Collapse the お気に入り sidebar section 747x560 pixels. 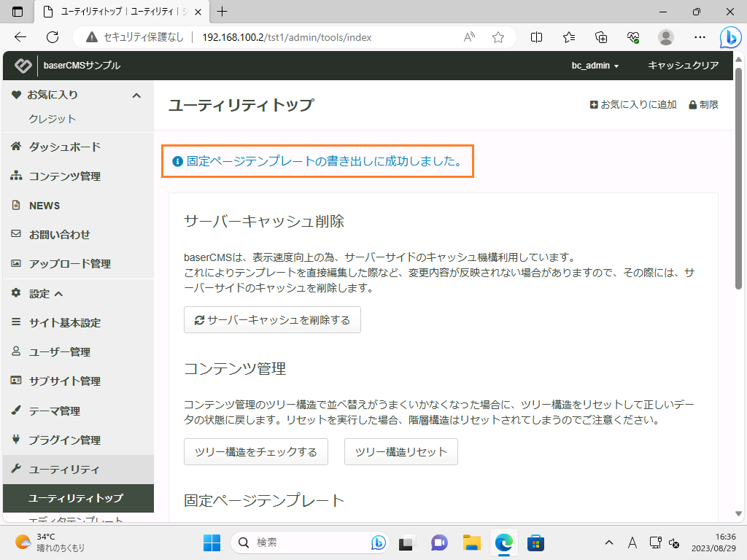coord(136,95)
